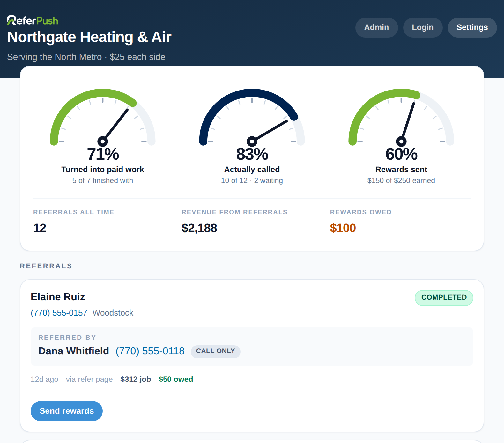Click '$150 of $250 earned' text
504x443 pixels.
click(x=401, y=180)
